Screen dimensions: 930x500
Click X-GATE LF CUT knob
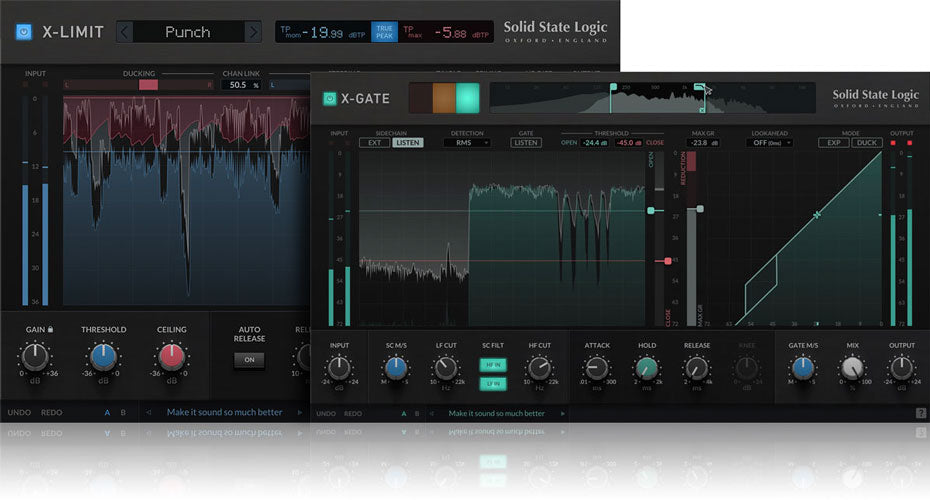(x=445, y=368)
